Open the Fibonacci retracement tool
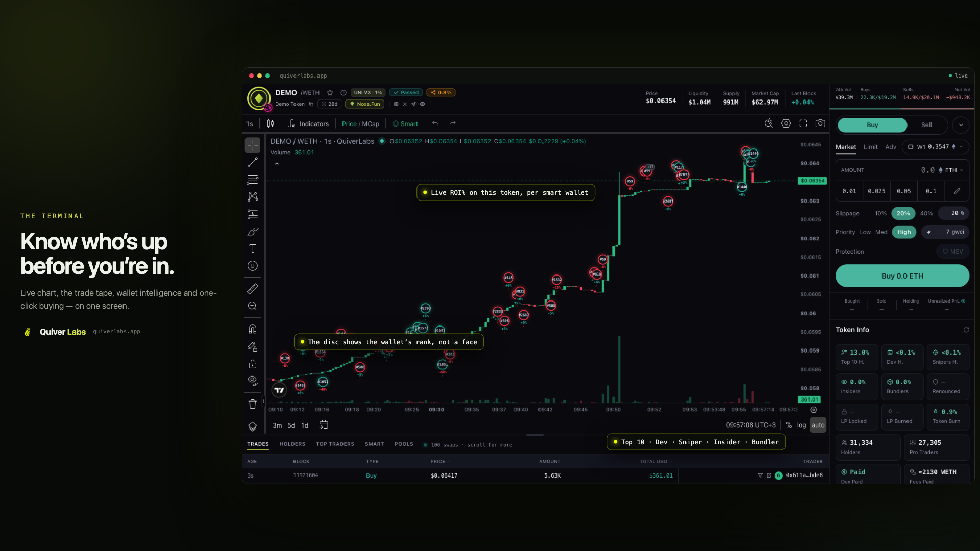 [x=253, y=180]
